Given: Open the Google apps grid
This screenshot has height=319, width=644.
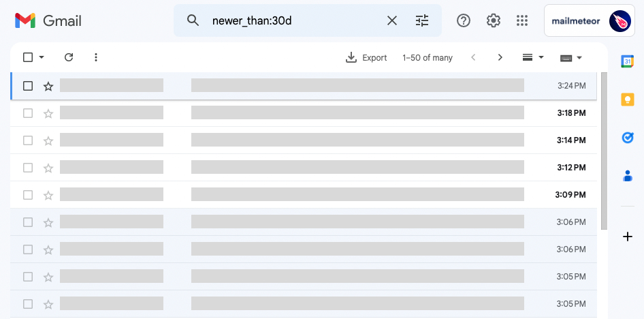Looking at the screenshot, I should 522,20.
